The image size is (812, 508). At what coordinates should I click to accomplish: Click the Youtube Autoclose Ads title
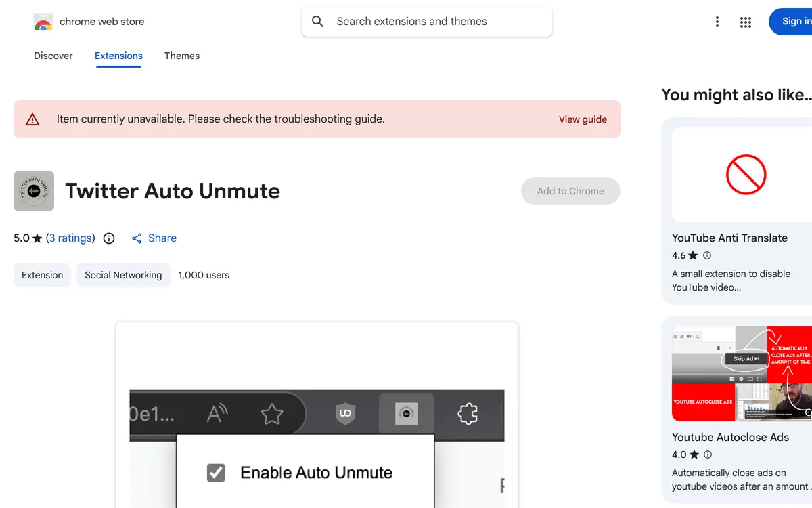[730, 437]
